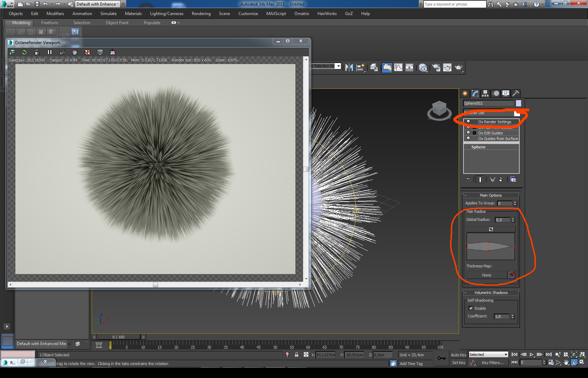Click the Auto Key button
Image resolution: width=588 pixels, height=378 pixels.
pos(458,355)
